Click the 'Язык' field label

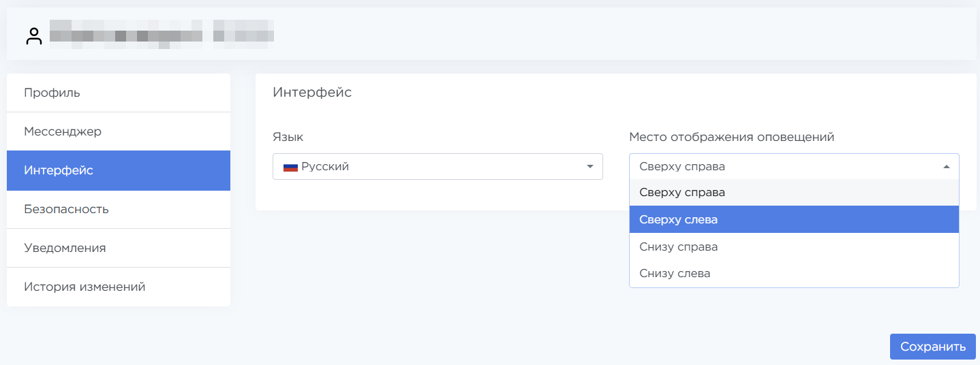pos(288,137)
